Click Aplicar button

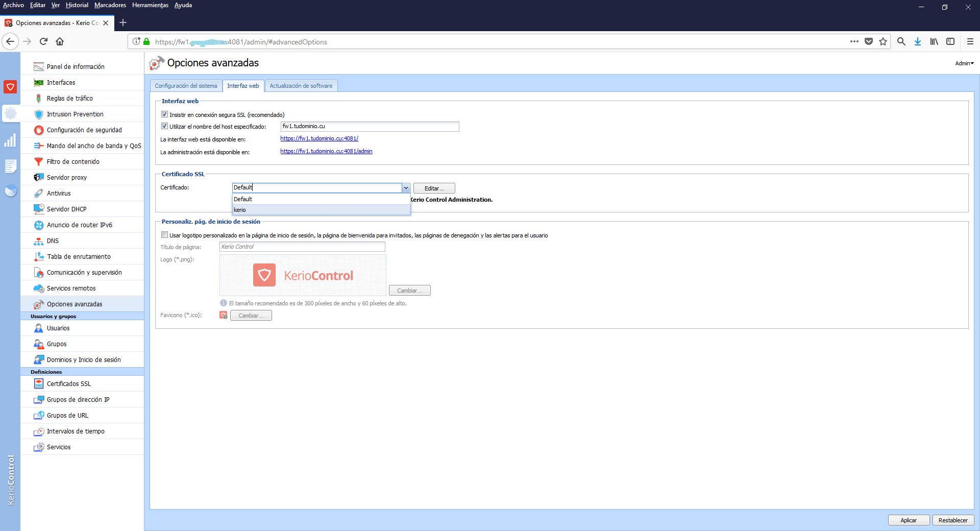pos(909,520)
